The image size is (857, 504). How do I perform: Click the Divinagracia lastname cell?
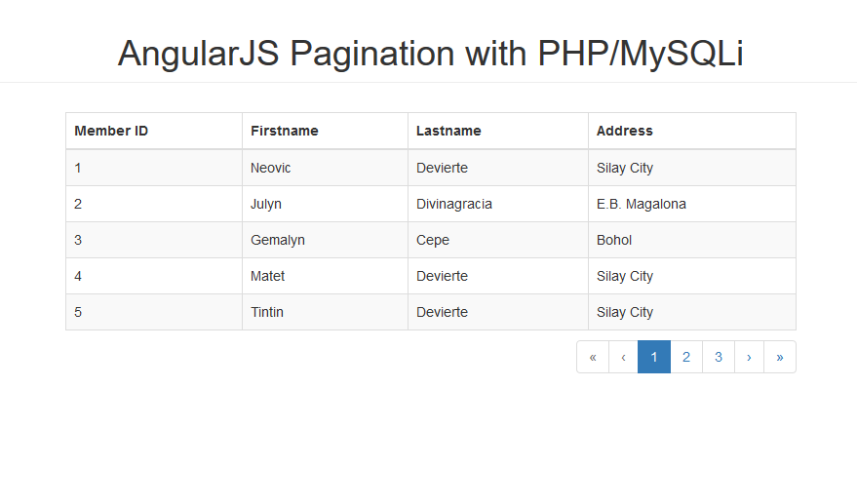498,204
